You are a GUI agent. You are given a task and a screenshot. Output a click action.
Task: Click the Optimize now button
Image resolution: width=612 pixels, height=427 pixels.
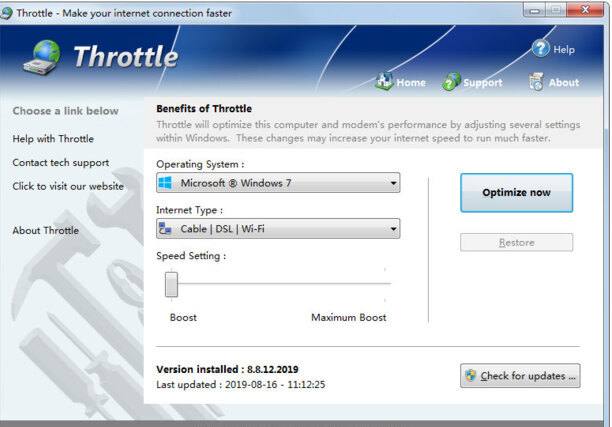pyautogui.click(x=516, y=193)
